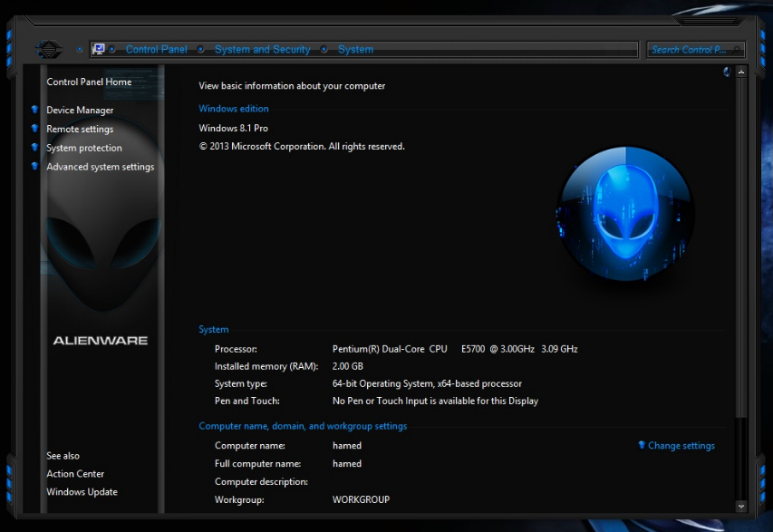
Task: Navigate to Control Panel breadcrumb
Action: (156, 50)
